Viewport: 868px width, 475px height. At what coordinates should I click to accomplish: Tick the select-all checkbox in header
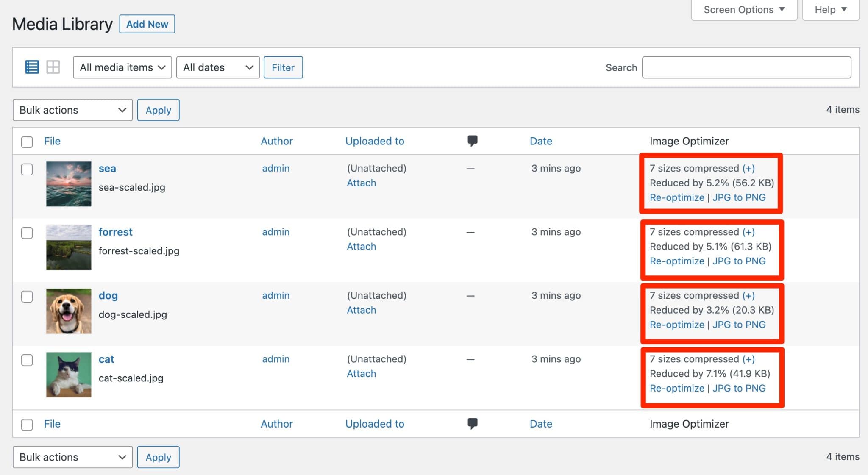coord(27,142)
